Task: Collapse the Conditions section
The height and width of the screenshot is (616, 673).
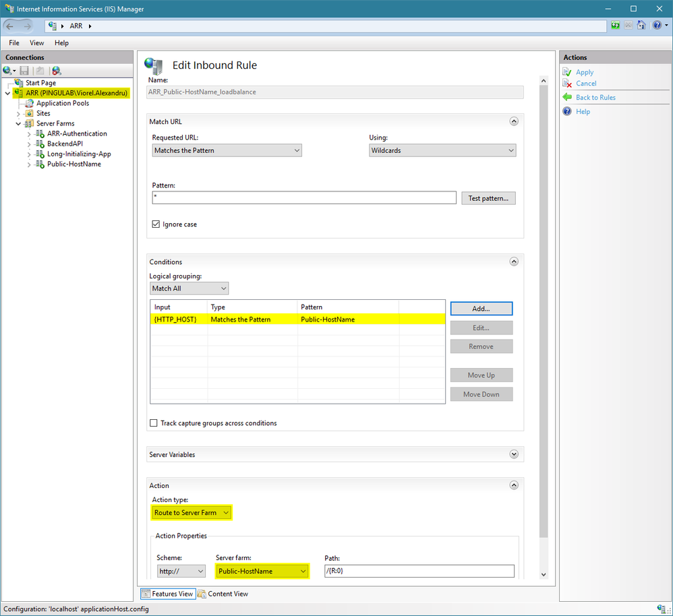Action: [x=514, y=261]
